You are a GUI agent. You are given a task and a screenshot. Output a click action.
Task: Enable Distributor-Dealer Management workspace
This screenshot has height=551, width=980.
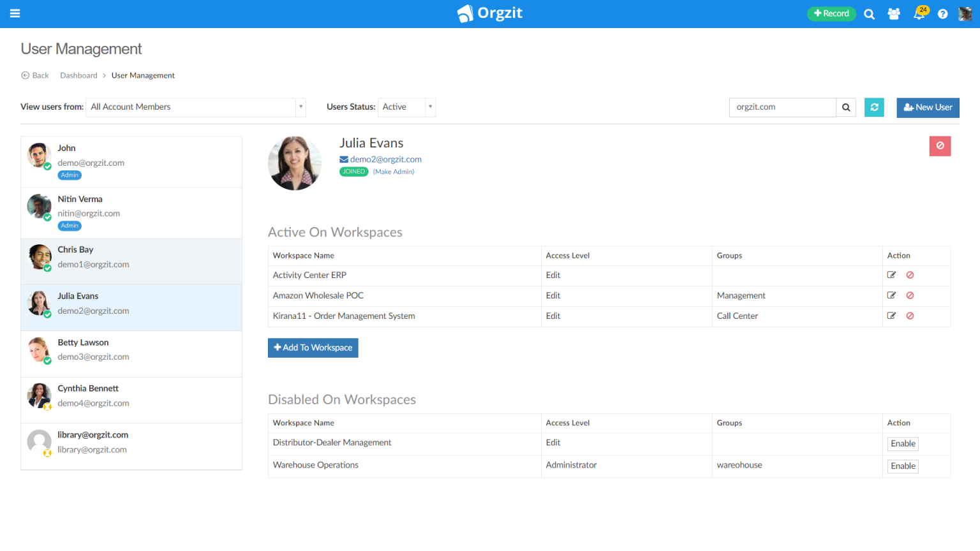[x=902, y=443]
